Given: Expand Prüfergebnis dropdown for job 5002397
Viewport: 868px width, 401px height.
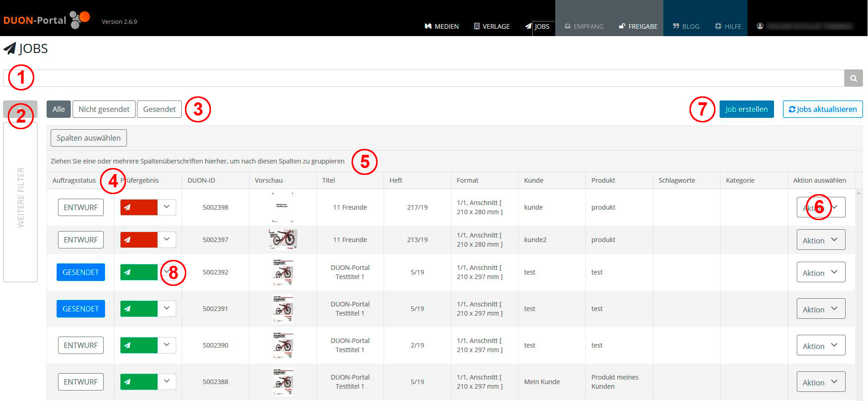Looking at the screenshot, I should pos(167,240).
